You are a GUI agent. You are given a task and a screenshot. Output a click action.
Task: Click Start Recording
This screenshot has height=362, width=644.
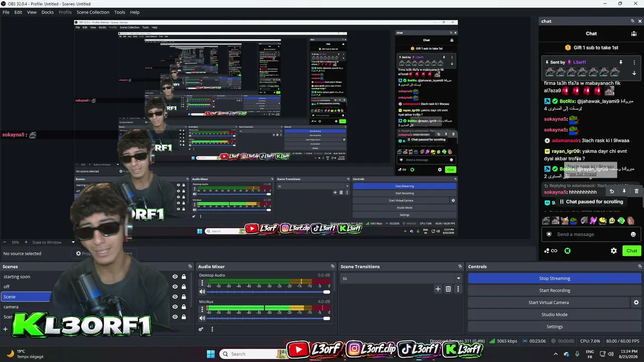pos(554,290)
